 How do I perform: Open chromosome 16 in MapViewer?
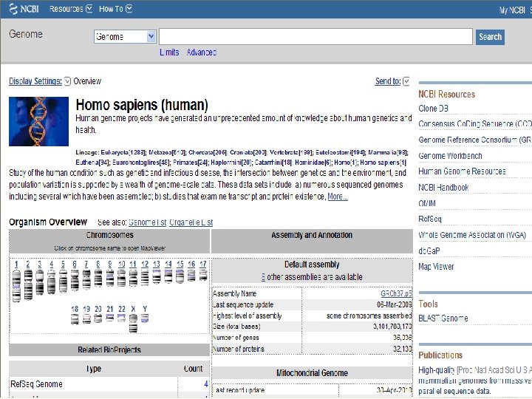pos(191,264)
